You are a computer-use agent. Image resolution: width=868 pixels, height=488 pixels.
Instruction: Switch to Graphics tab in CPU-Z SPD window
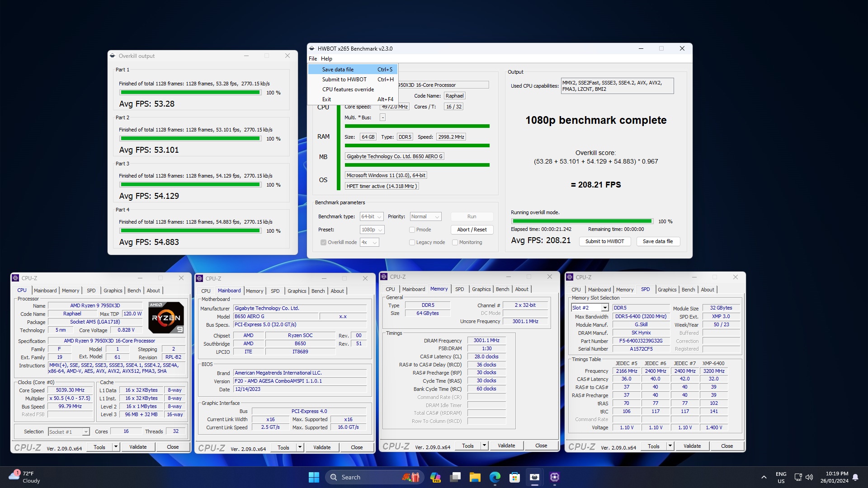(667, 290)
